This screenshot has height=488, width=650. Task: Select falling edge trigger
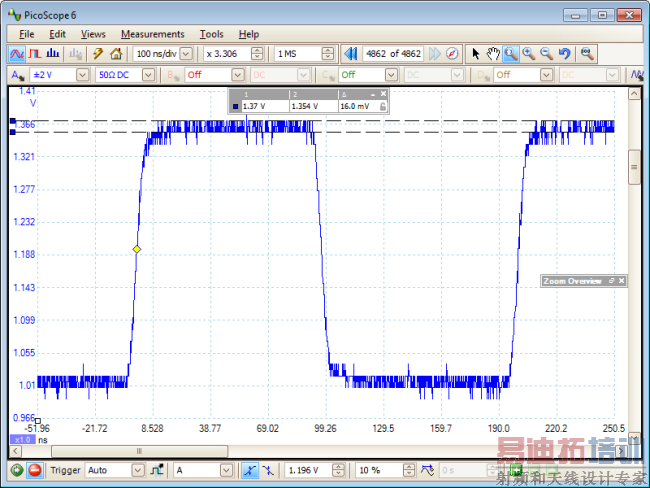(x=268, y=470)
